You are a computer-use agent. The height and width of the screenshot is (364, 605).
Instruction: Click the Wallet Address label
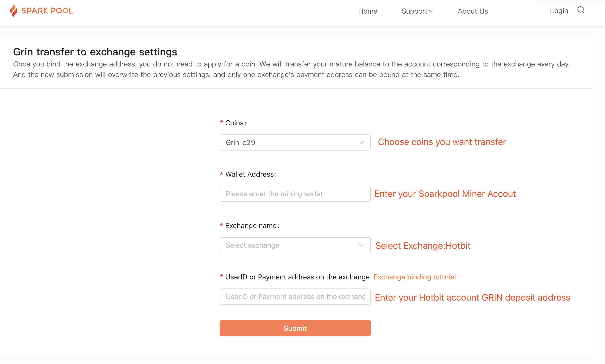click(249, 174)
